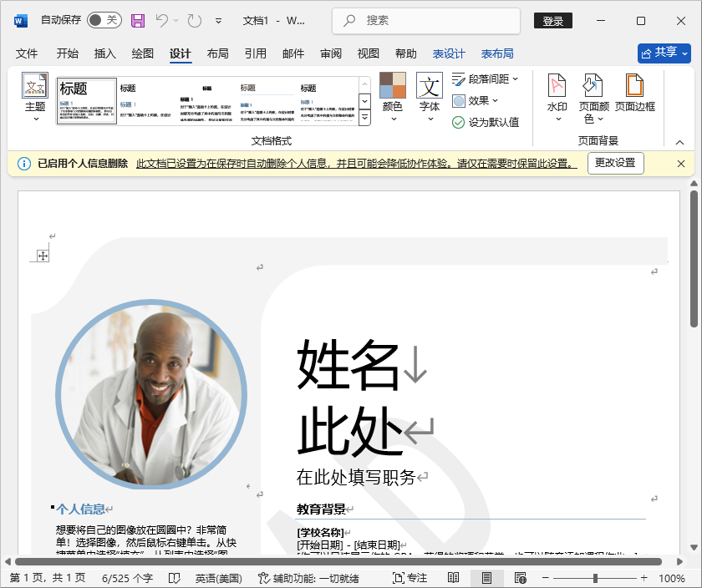Open the theme 颜色 (Colors) palette
The width and height of the screenshot is (702, 588).
click(392, 96)
